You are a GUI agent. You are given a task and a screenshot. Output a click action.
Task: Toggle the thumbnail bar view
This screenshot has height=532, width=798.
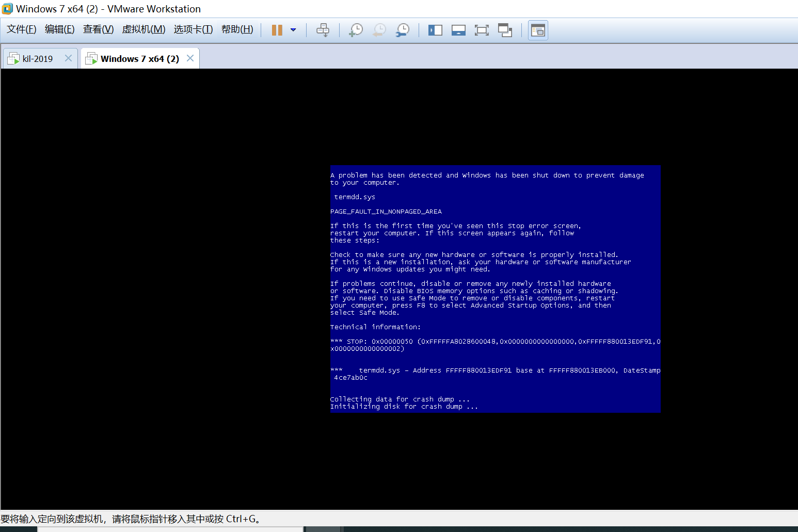pos(458,30)
